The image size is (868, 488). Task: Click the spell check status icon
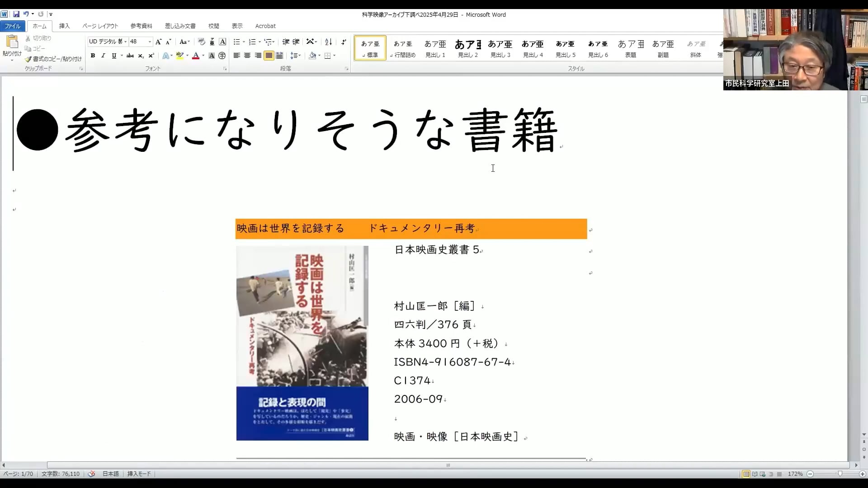[x=91, y=474]
